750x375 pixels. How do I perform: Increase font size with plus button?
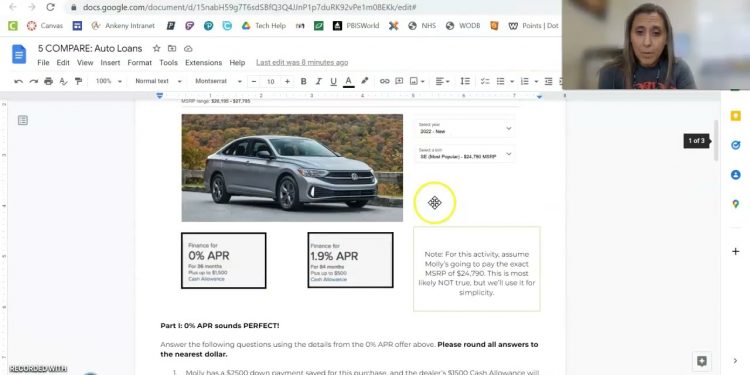point(287,82)
